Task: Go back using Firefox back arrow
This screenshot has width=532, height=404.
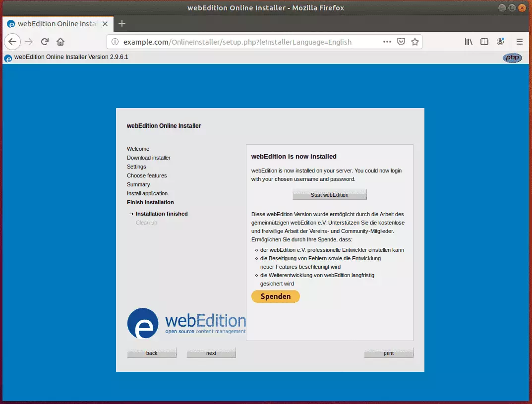Action: (12, 42)
